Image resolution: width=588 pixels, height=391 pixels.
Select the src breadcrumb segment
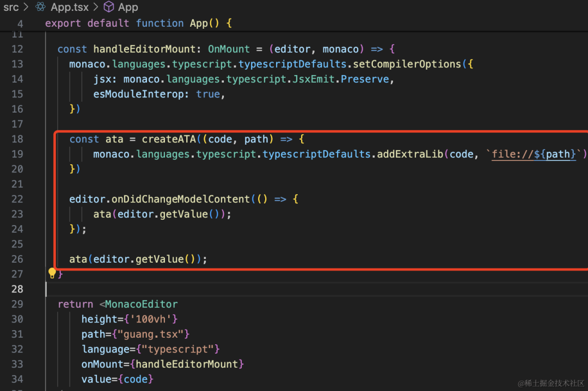pos(11,7)
